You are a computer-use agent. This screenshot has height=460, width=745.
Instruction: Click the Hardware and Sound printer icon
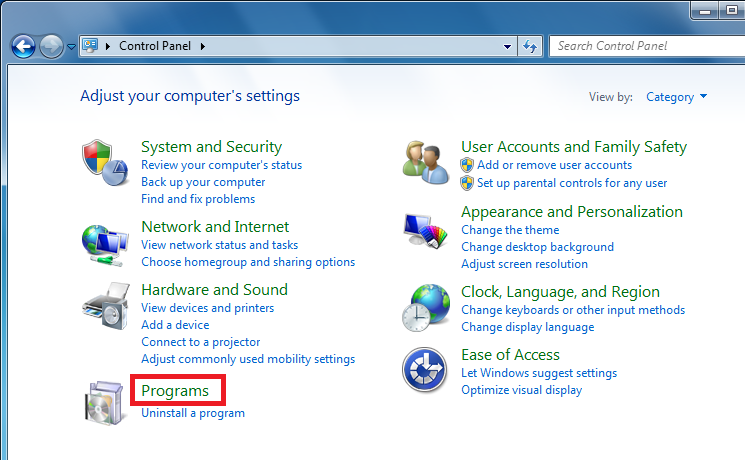point(105,308)
